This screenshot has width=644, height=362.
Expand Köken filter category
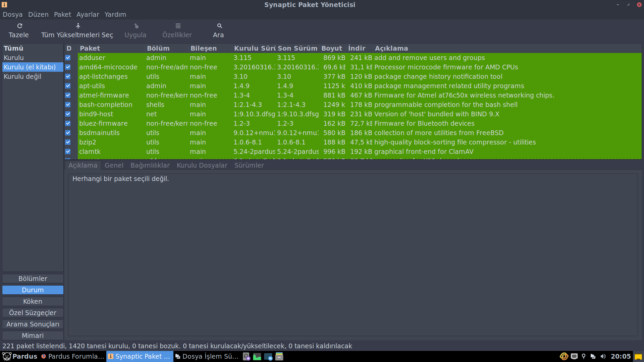coord(33,301)
